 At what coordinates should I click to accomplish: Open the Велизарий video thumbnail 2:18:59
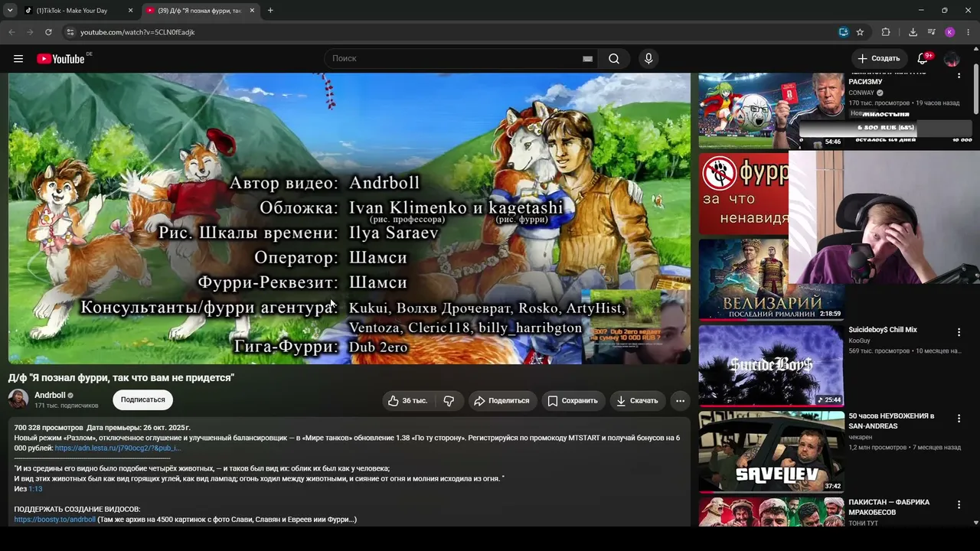click(771, 280)
